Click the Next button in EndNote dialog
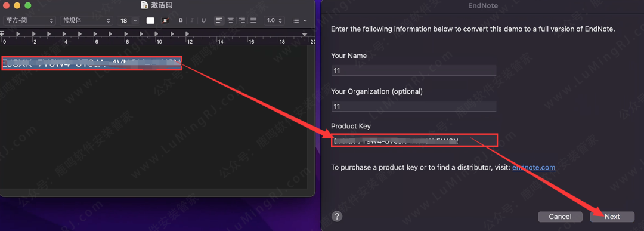 click(x=612, y=217)
